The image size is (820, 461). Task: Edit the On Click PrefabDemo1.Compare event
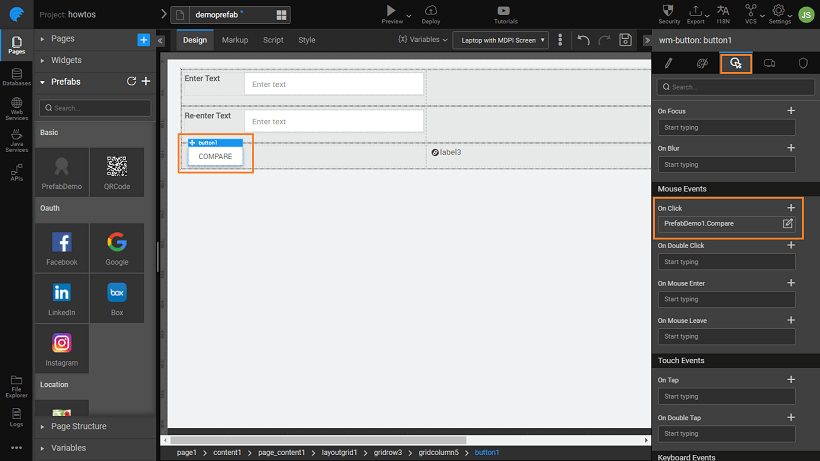coord(787,223)
